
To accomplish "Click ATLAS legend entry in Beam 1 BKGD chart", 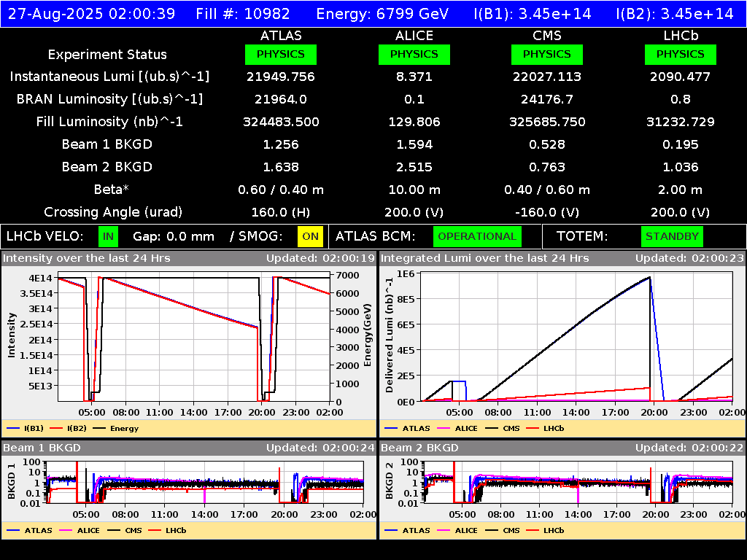I will point(29,530).
